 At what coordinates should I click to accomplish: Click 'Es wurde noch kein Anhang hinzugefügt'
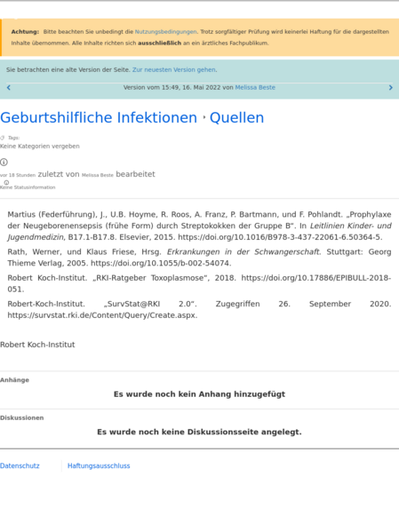(x=199, y=394)
